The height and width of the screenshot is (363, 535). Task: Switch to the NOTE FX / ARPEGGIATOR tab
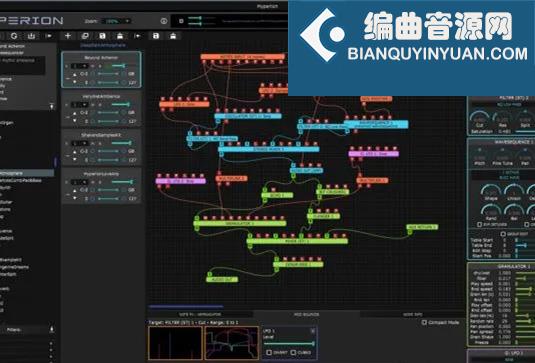point(200,314)
